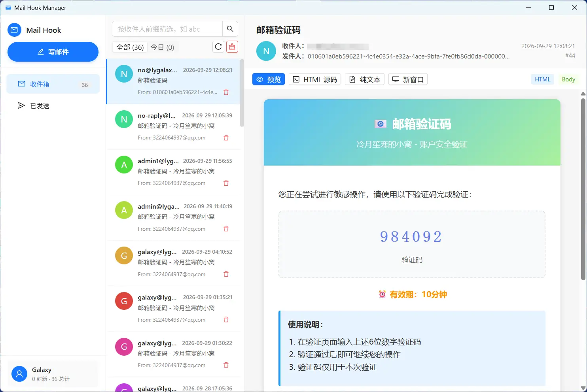Open the email in 新窗口
This screenshot has width=587, height=392.
(408, 79)
